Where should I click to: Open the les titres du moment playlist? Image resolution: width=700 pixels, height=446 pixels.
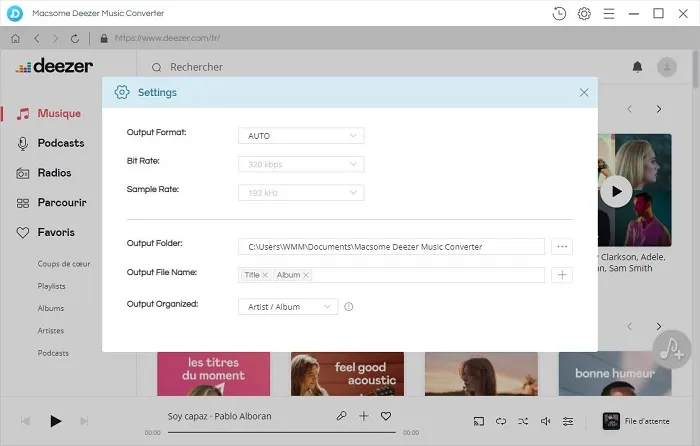pos(213,374)
